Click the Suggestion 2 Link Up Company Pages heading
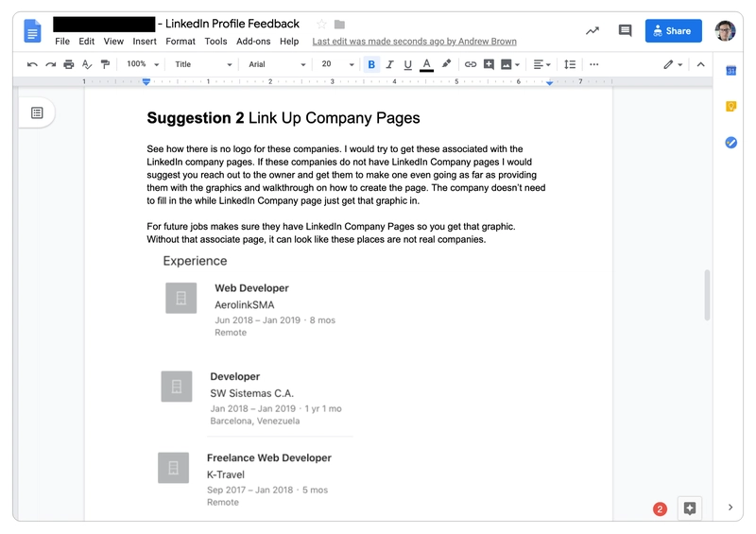Screen dimensions: 756x534 283,118
